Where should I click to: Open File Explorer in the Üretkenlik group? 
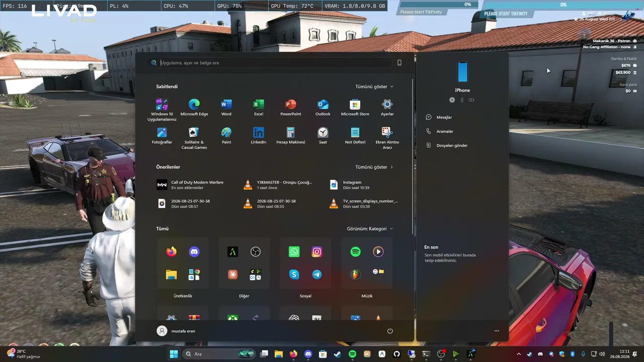[x=172, y=275]
